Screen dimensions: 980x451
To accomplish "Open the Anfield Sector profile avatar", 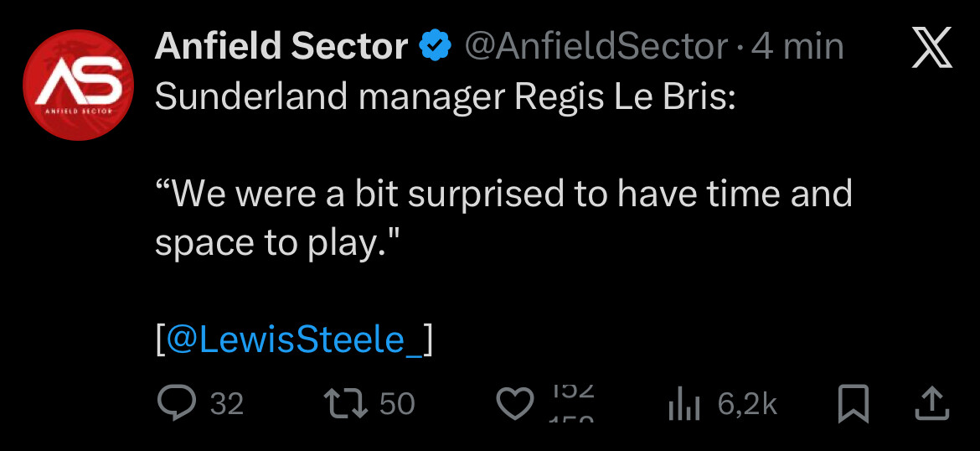I will [77, 85].
